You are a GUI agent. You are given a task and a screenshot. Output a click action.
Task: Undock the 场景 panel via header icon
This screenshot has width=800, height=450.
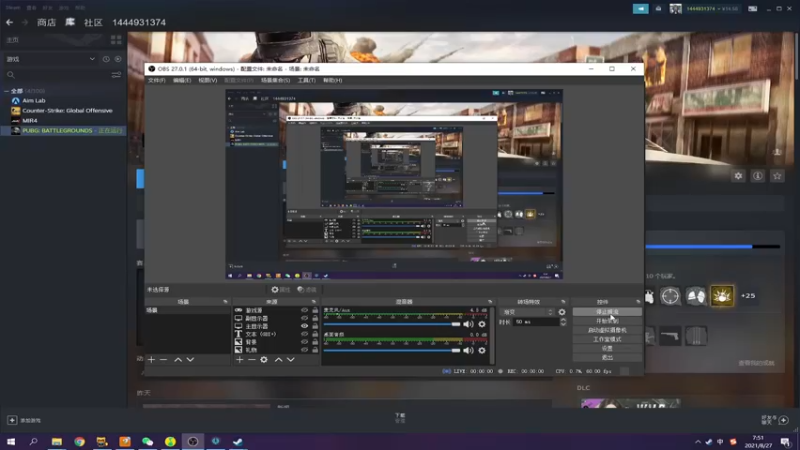[x=226, y=302]
